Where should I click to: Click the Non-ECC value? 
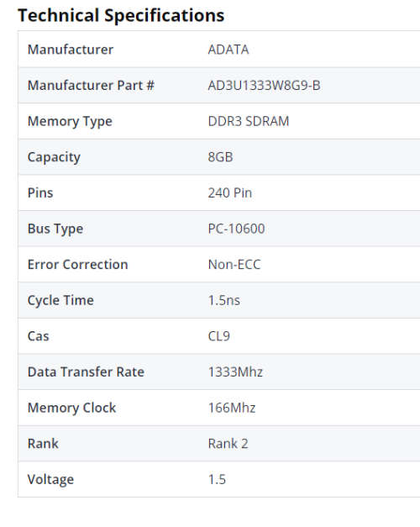[234, 265]
